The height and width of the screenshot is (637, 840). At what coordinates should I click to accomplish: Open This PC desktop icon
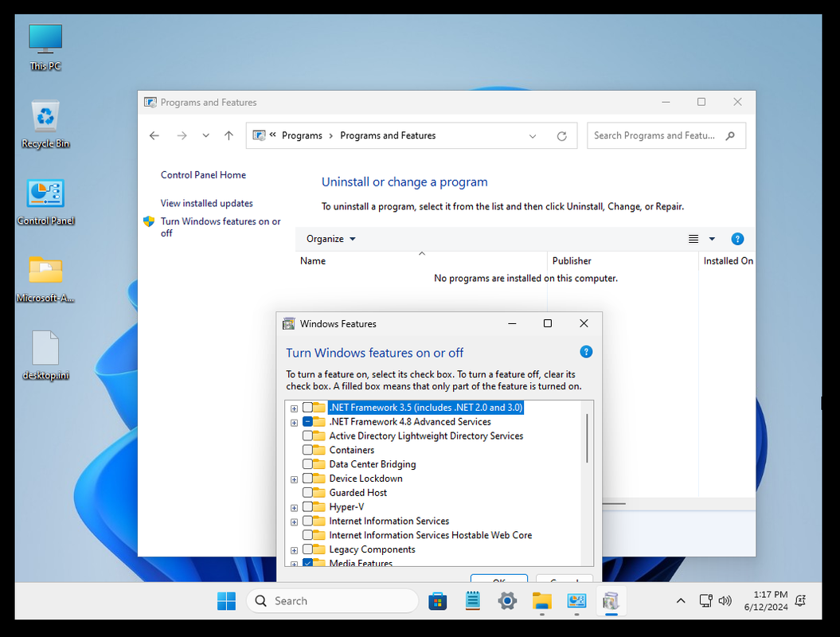click(45, 47)
